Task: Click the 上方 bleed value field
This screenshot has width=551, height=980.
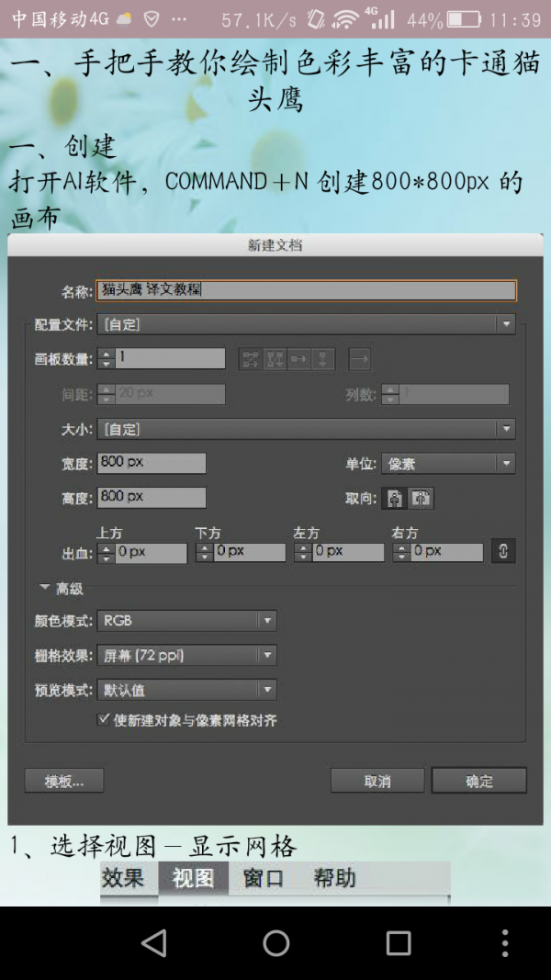Action: click(x=151, y=553)
